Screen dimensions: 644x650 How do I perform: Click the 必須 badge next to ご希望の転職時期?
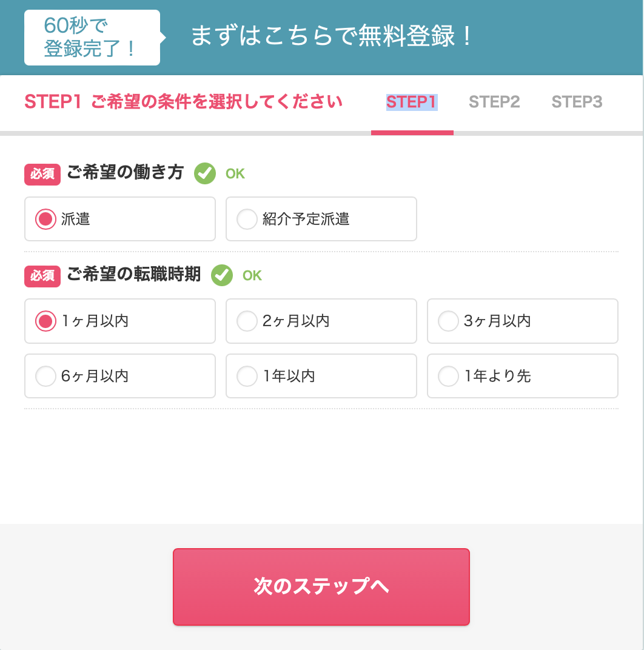(x=42, y=276)
